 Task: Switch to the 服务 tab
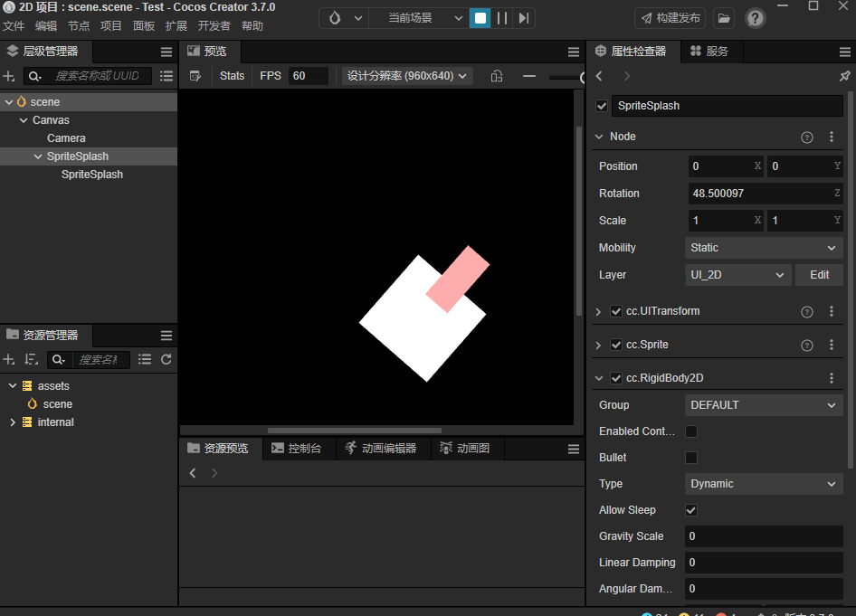[x=709, y=52]
